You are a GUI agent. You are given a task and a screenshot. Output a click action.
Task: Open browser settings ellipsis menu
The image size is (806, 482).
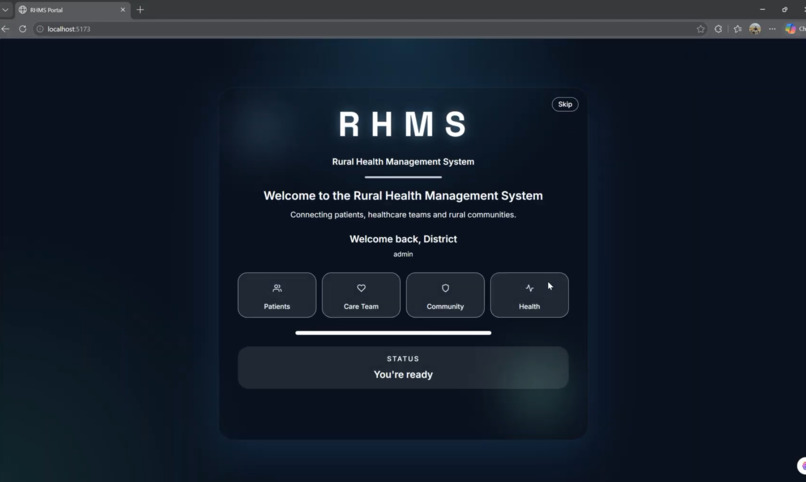coord(772,29)
